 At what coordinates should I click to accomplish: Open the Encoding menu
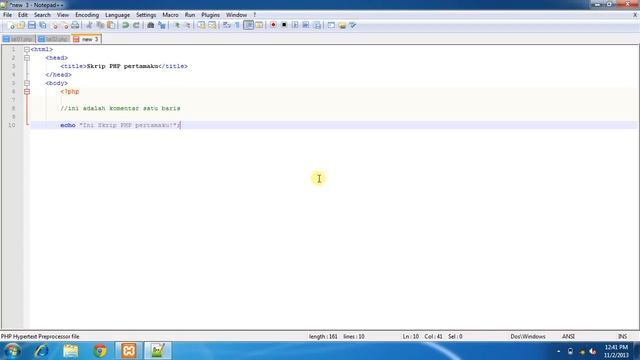coord(87,15)
